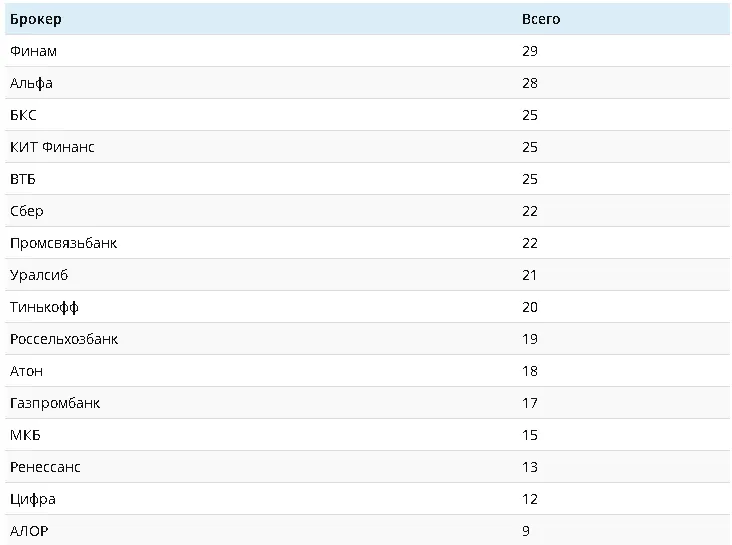The width and height of the screenshot is (732, 545).
Task: Select the Сбер broker row
Action: pos(27,211)
